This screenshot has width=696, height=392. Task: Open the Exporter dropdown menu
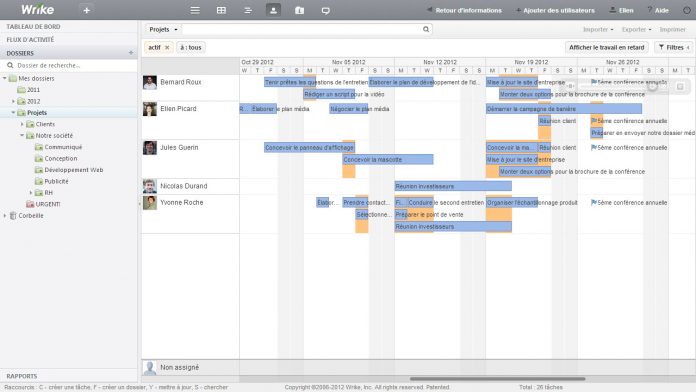pos(637,29)
